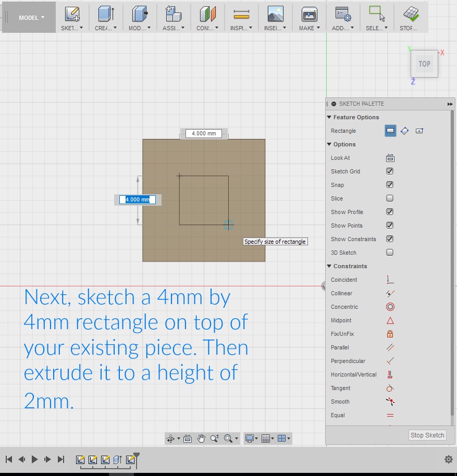Open the MODEL workspace dropdown
Image resolution: width=457 pixels, height=476 pixels.
click(31, 18)
